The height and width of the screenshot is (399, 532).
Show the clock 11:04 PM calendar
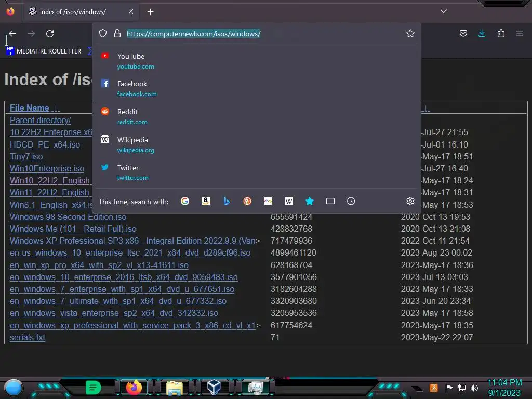point(504,388)
